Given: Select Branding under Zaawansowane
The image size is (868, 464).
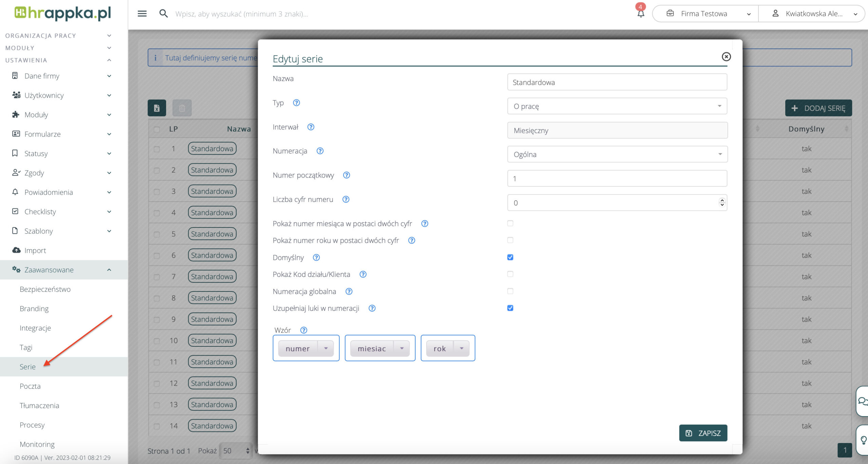Looking at the screenshot, I should tap(34, 308).
